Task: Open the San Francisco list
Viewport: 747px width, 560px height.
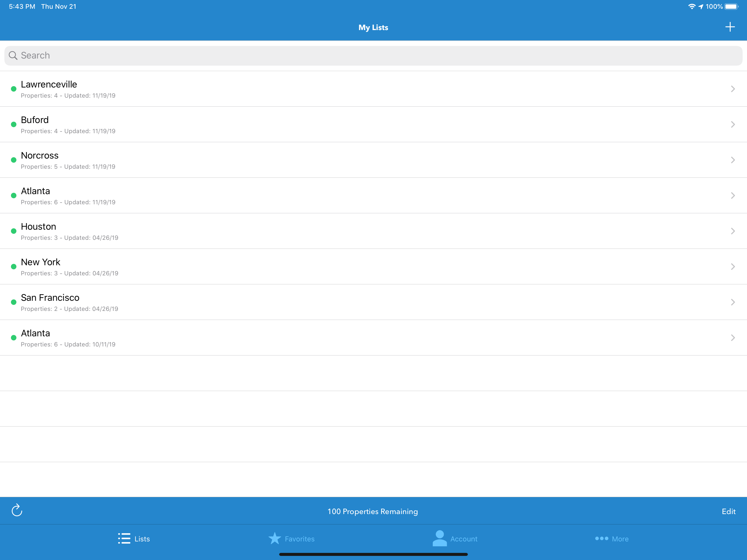Action: pos(373,302)
